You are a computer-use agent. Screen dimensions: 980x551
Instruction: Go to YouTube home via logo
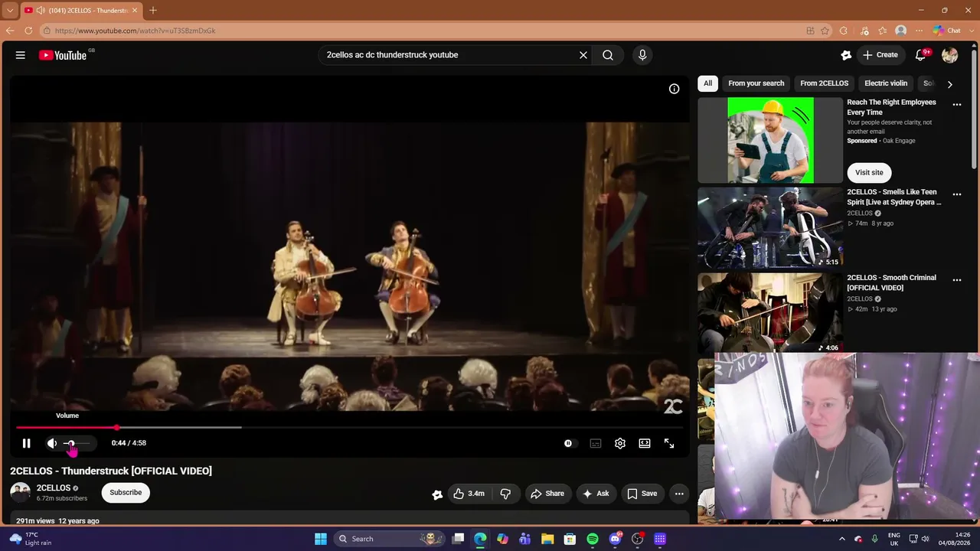[x=63, y=55]
